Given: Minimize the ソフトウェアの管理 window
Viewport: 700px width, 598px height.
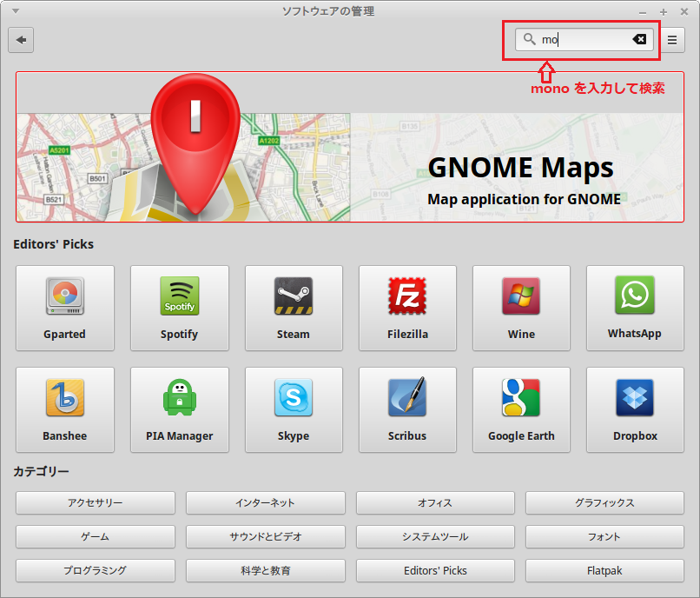Looking at the screenshot, I should click(x=643, y=12).
